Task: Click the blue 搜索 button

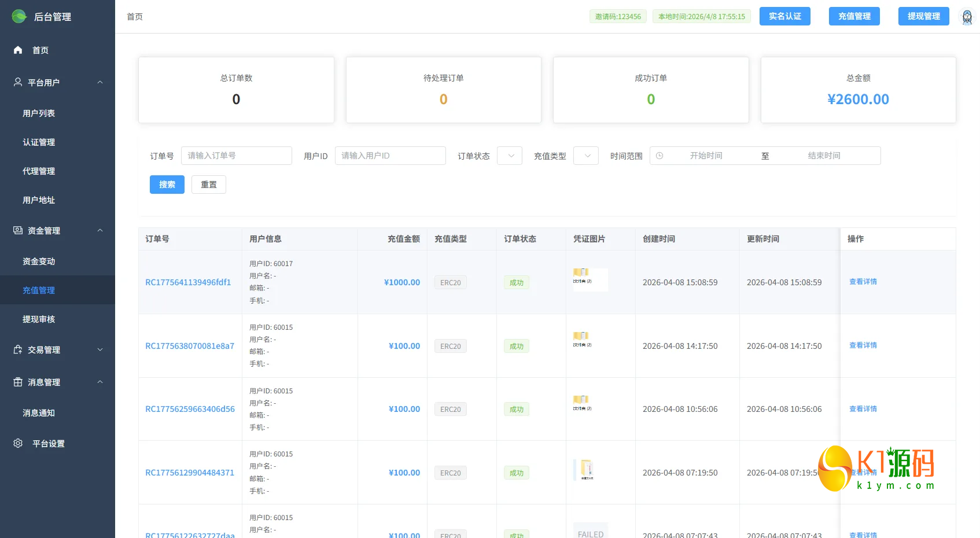Action: click(x=167, y=185)
